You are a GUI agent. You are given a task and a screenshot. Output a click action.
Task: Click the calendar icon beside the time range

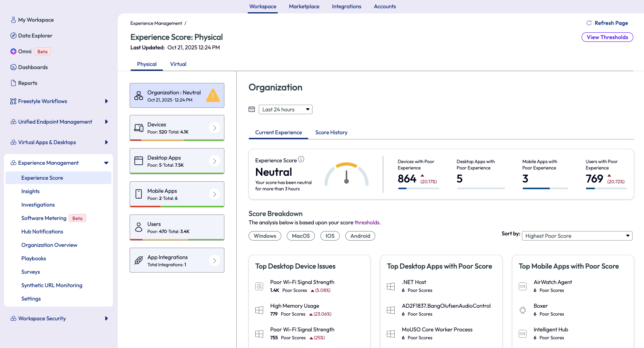click(252, 109)
